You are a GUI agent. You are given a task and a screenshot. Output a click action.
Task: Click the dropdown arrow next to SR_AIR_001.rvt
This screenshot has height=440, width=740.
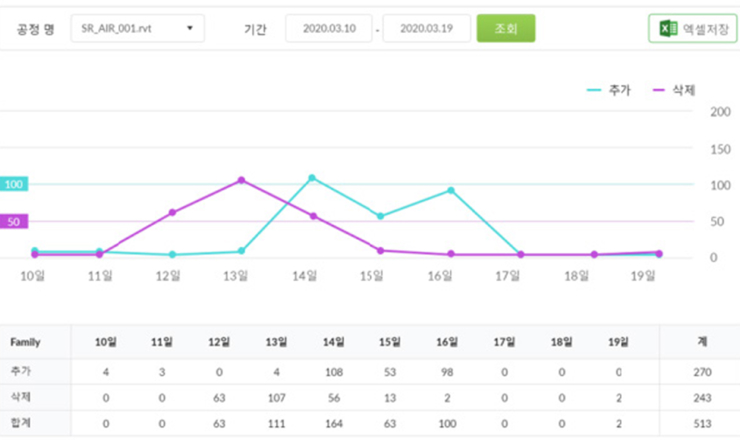[190, 29]
